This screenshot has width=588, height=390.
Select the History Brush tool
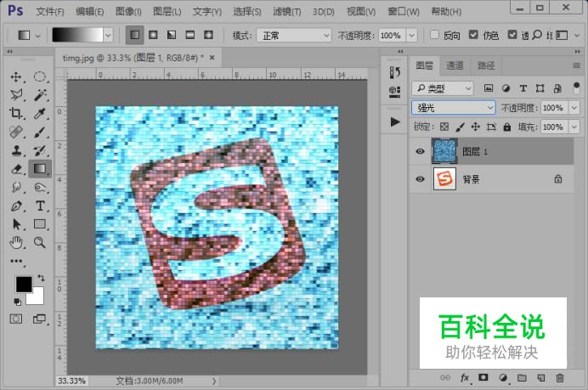[x=40, y=150]
